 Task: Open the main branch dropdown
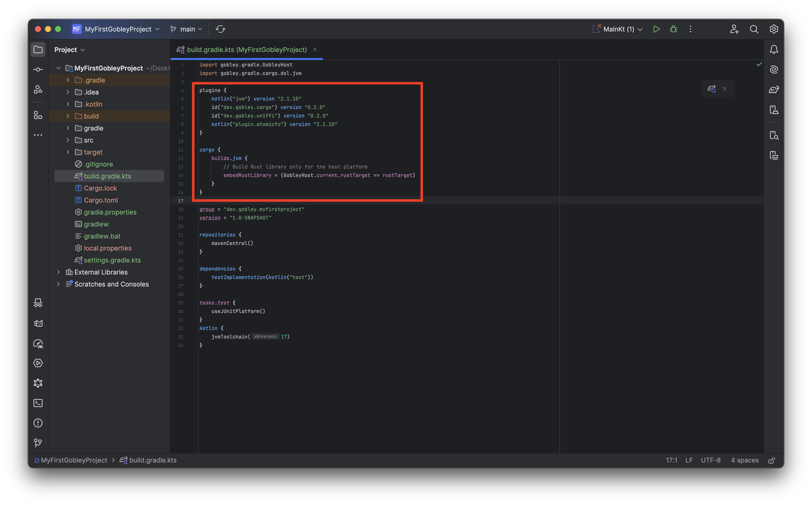coord(186,29)
